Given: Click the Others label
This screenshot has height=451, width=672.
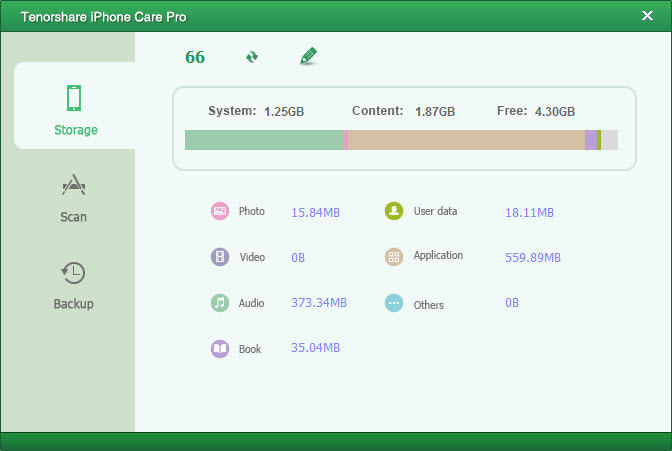Looking at the screenshot, I should tap(429, 305).
